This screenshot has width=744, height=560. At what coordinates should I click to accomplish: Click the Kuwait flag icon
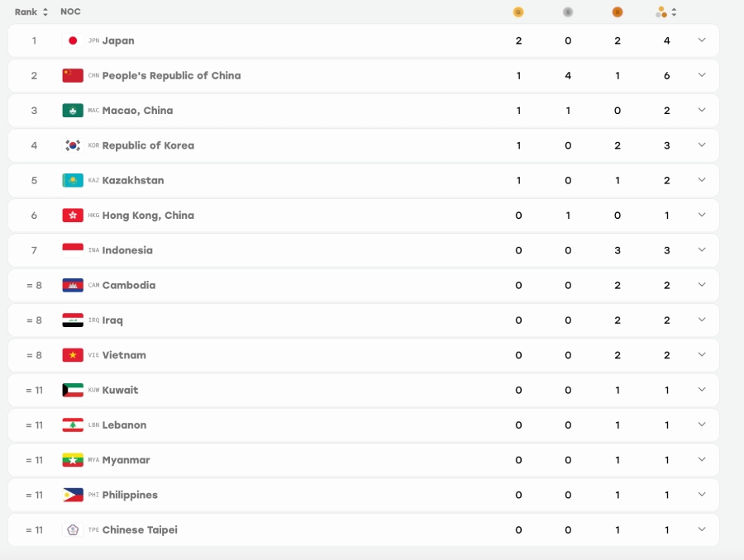coord(73,390)
